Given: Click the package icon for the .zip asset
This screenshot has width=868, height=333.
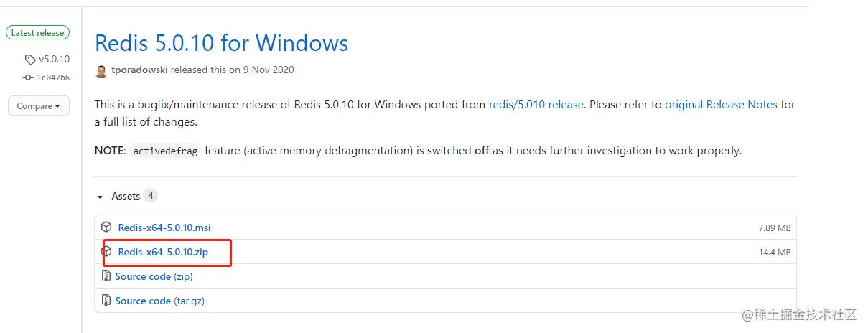Looking at the screenshot, I should (106, 252).
